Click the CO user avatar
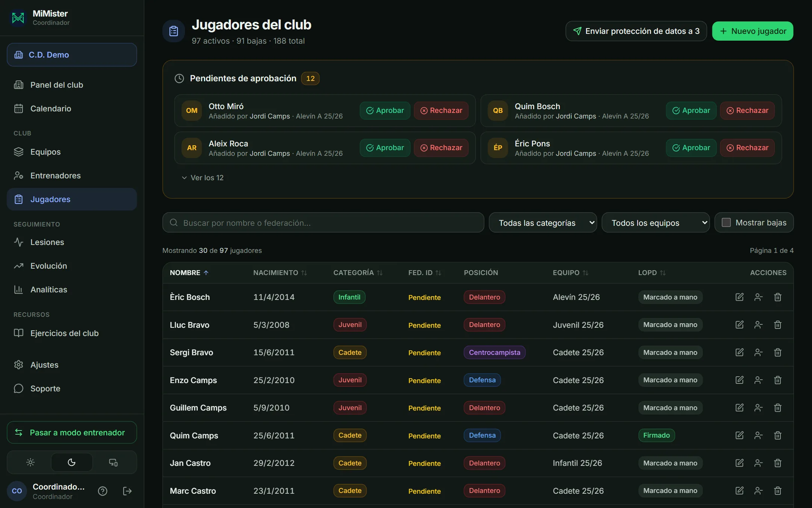Viewport: 812px width, 508px height. [x=17, y=491]
